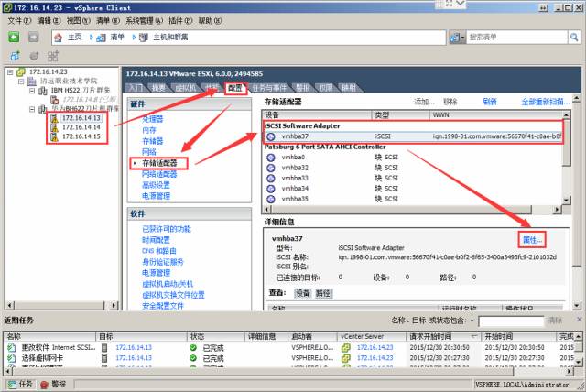The height and width of the screenshot is (392, 586).
Task: Open the 存储器 hardware link
Action: point(153,141)
